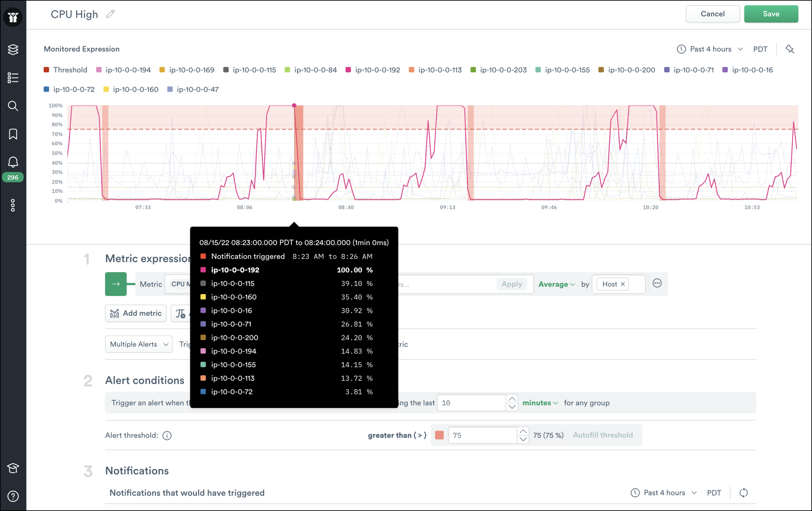
Task: Click the top PDT timezone label
Action: 760,49
